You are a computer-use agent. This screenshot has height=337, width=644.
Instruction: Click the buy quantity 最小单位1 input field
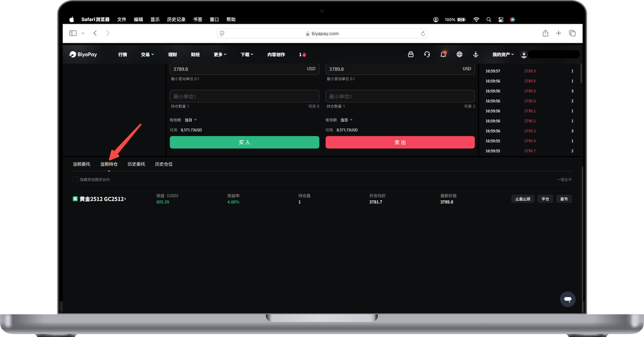245,96
